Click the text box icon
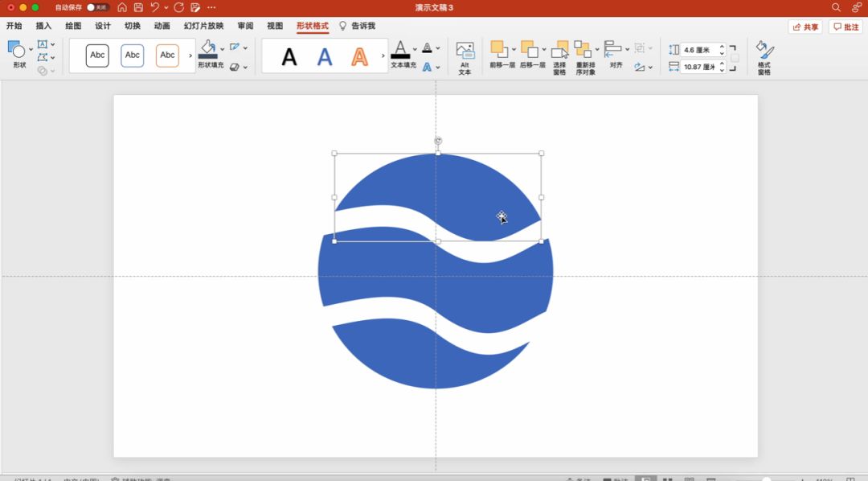868x481 pixels. pyautogui.click(x=43, y=44)
